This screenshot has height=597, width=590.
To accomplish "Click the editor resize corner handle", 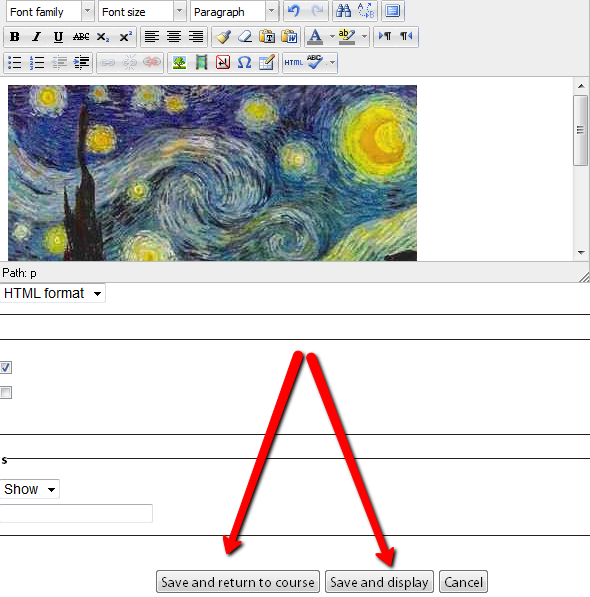I will [x=584, y=277].
